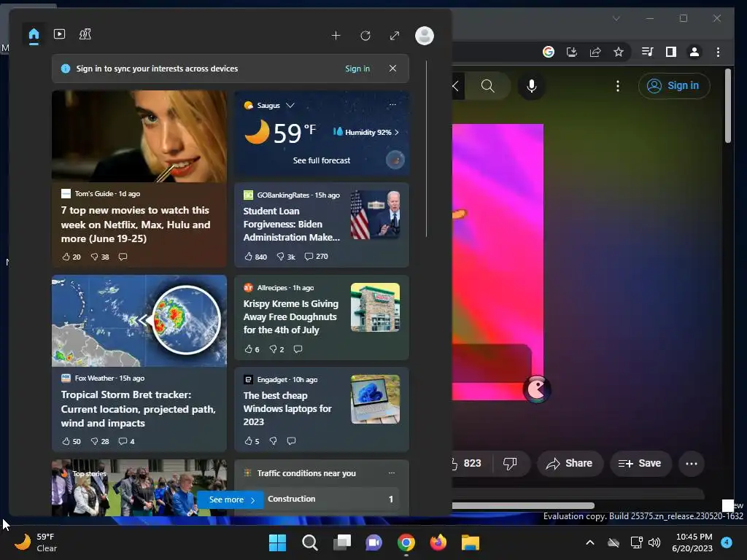The width and height of the screenshot is (747, 560).
Task: Open Task View on the taskbar
Action: [342, 542]
